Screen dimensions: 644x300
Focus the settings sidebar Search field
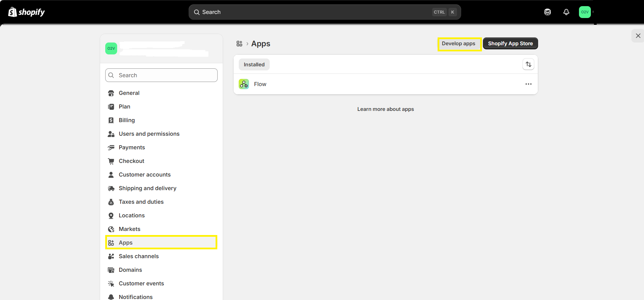pyautogui.click(x=161, y=75)
